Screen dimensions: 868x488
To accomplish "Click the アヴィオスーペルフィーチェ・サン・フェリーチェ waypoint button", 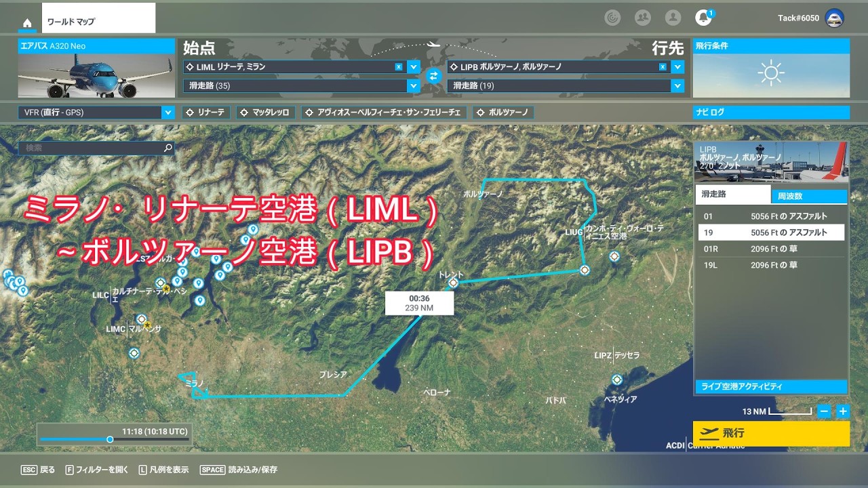I will pos(384,113).
